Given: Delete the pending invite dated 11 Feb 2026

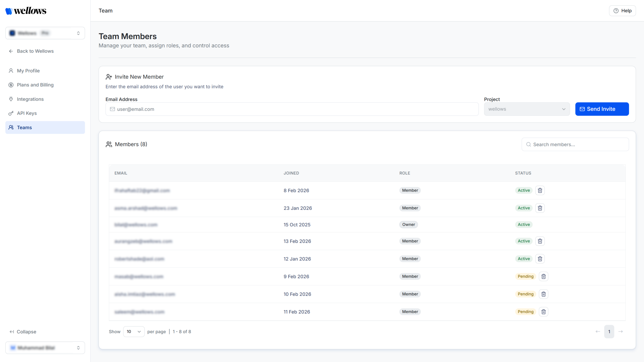Looking at the screenshot, I should 543,311.
